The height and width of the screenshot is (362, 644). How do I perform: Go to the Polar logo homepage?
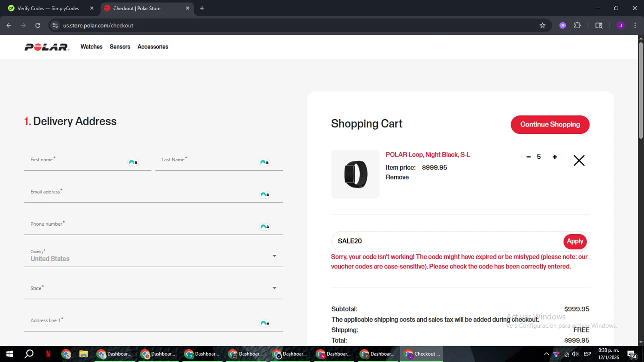[47, 47]
